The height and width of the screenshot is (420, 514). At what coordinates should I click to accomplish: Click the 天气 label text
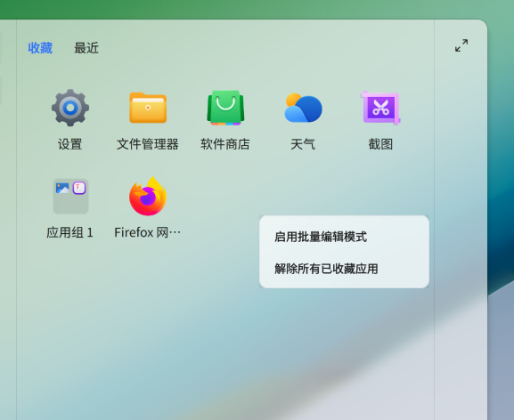(x=303, y=144)
